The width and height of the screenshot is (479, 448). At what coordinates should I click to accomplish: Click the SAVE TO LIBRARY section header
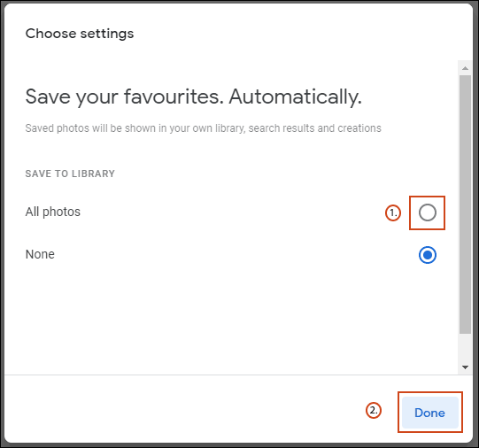click(70, 174)
